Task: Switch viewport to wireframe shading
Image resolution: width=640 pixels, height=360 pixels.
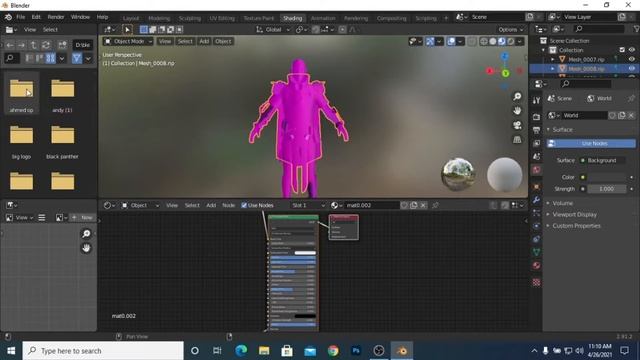Action: point(484,41)
